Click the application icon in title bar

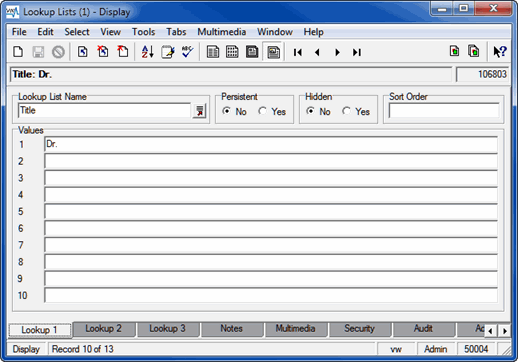tap(12, 12)
